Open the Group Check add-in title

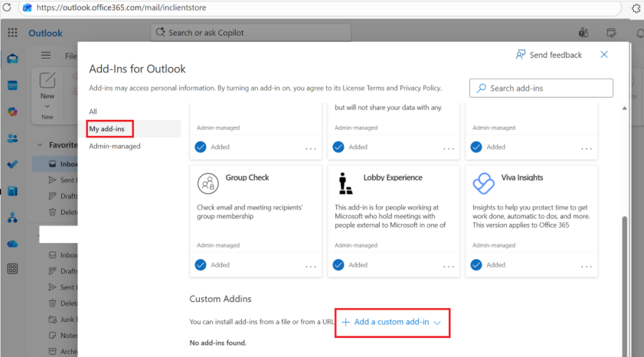pos(247,177)
